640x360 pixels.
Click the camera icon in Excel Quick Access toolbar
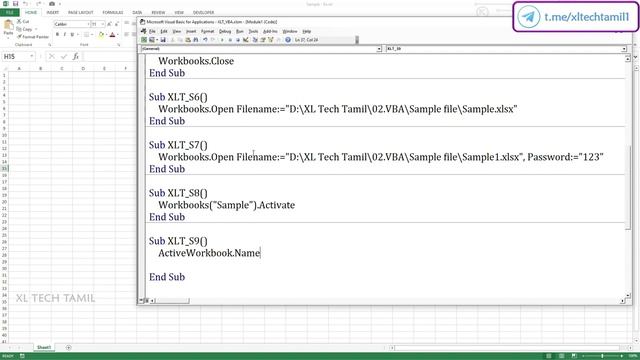pos(52,4)
